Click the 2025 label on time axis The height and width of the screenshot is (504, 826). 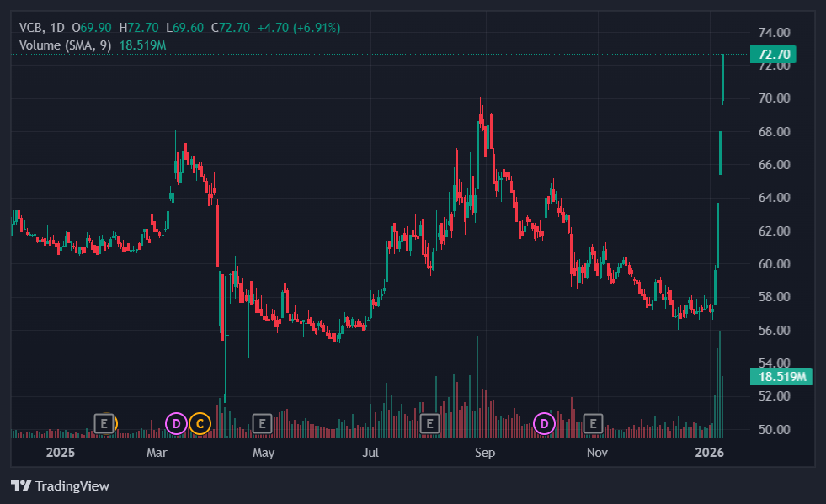[x=61, y=454]
